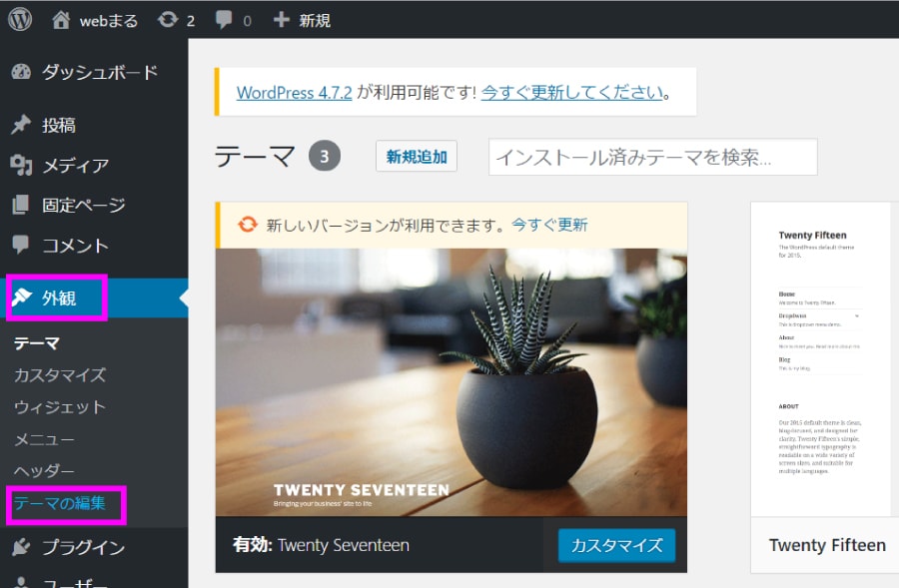
Task: Click 新規 in the admin bar
Action: coord(315,21)
